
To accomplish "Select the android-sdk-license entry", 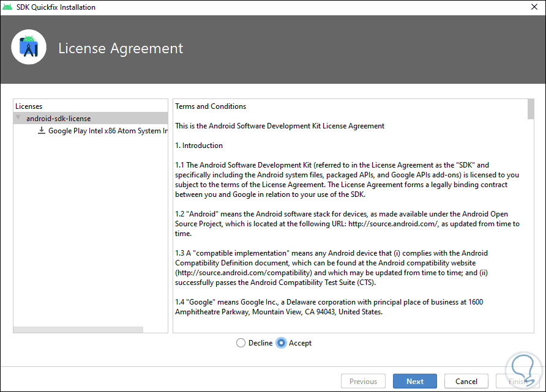I will tap(58, 118).
